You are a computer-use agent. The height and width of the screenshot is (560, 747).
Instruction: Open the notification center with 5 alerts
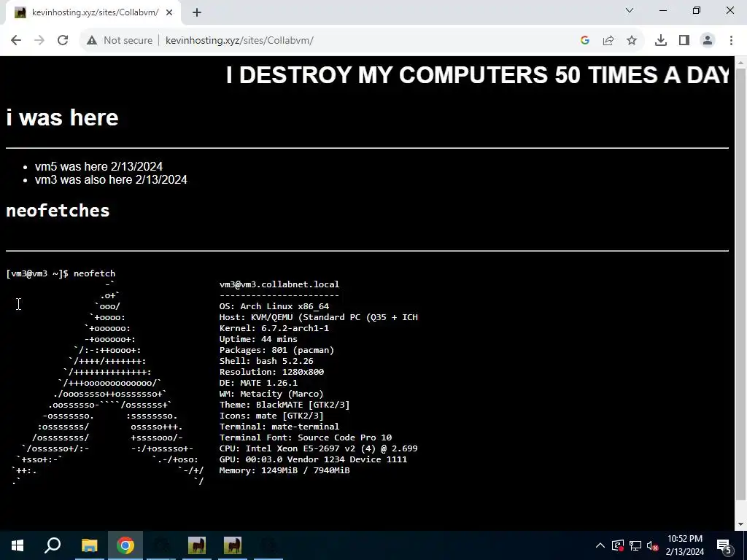[724, 545]
